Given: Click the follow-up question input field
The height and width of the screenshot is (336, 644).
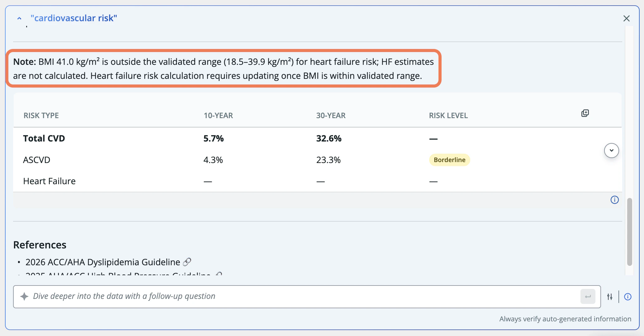Looking at the screenshot, I should coord(218,296).
